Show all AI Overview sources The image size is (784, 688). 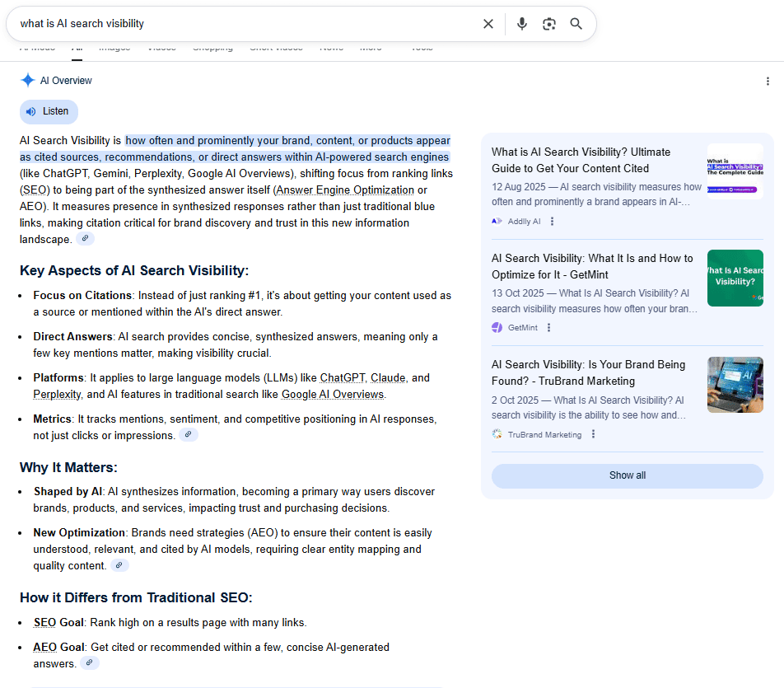tap(627, 475)
